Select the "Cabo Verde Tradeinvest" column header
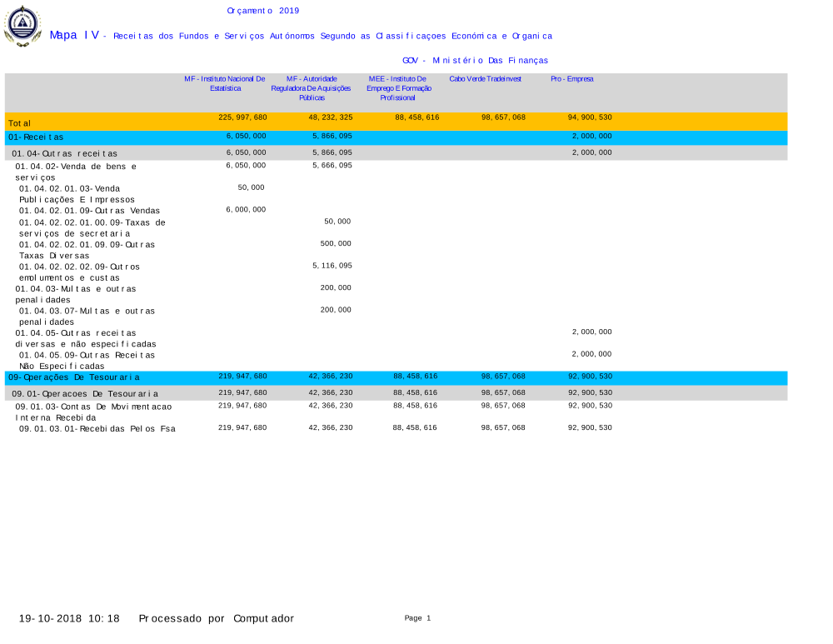This screenshot has height=644, width=833. point(485,78)
